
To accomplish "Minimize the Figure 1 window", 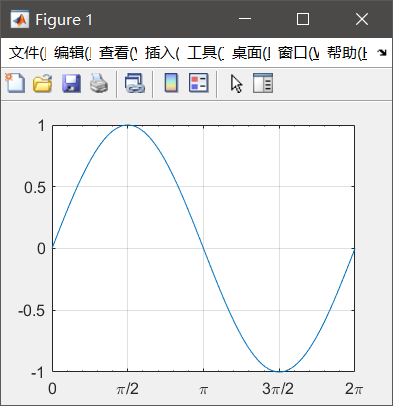I will click(x=245, y=19).
